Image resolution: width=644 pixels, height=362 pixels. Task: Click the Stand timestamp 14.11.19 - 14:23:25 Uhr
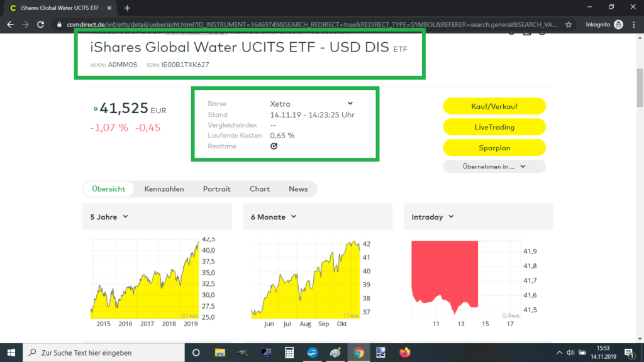point(312,115)
